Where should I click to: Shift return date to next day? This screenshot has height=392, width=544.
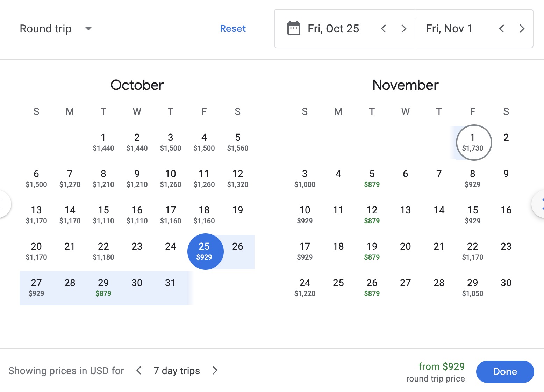tap(522, 29)
